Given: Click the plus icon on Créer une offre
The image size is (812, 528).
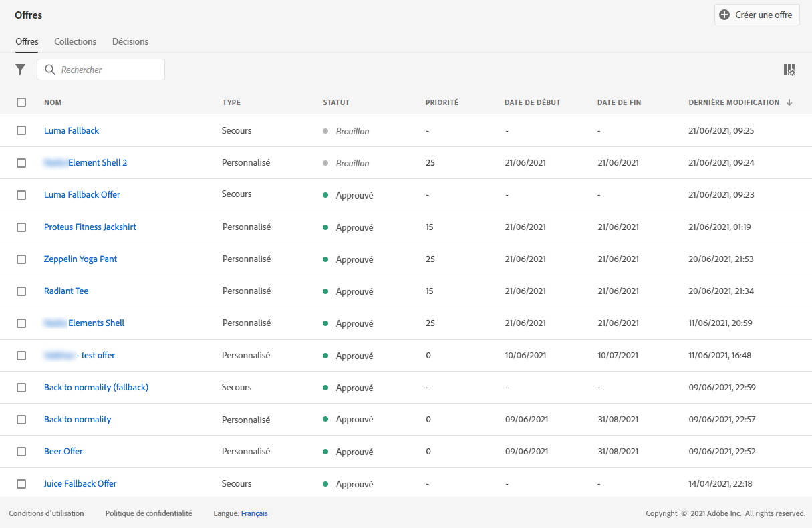Looking at the screenshot, I should click(x=724, y=15).
